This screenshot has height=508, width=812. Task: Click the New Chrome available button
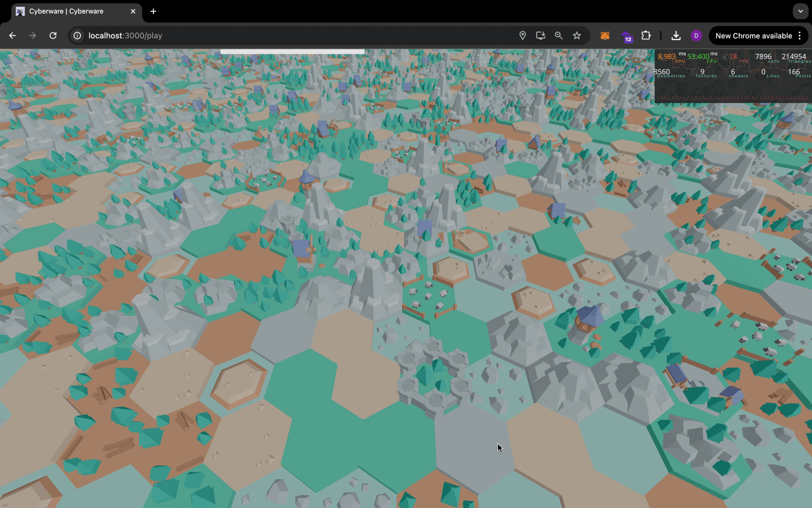[x=754, y=36]
